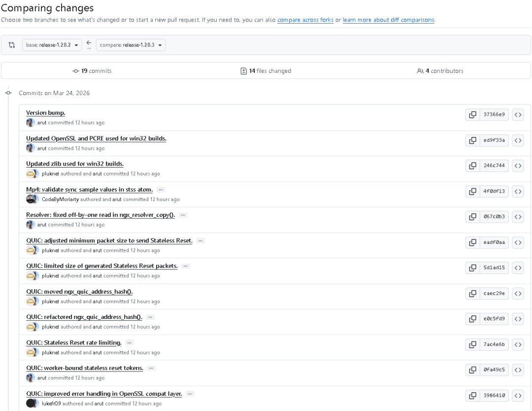
Task: Click commit hash caec29e
Action: (494, 293)
